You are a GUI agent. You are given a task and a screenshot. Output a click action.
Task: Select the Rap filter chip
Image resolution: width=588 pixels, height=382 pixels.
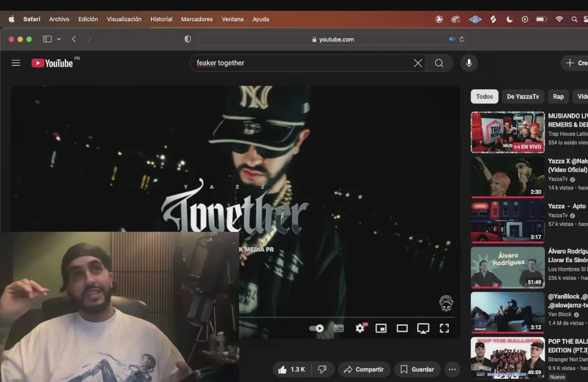point(558,97)
